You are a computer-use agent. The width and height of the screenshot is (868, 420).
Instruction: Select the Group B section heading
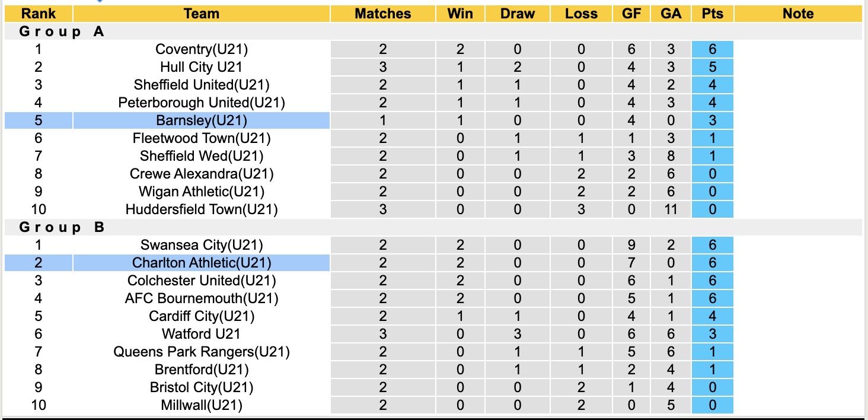62,227
